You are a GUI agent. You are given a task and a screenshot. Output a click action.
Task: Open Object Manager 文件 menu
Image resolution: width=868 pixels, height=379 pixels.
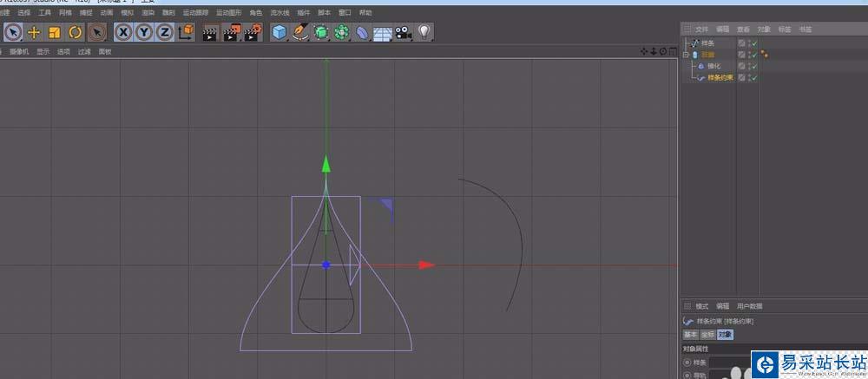(702, 29)
